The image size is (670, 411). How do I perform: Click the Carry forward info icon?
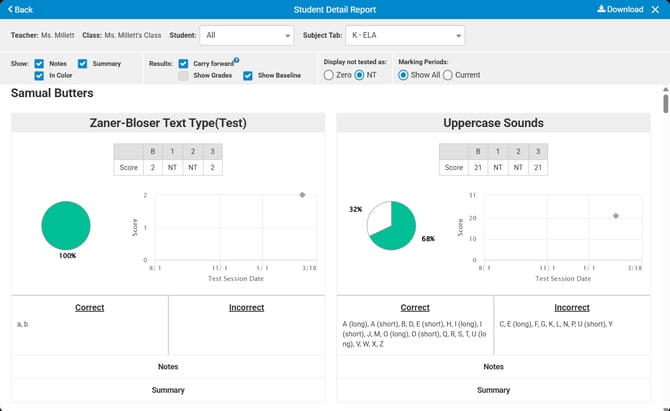pos(236,60)
